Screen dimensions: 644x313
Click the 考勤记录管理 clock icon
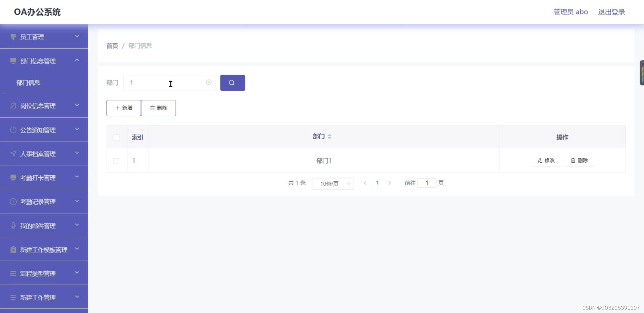click(13, 201)
